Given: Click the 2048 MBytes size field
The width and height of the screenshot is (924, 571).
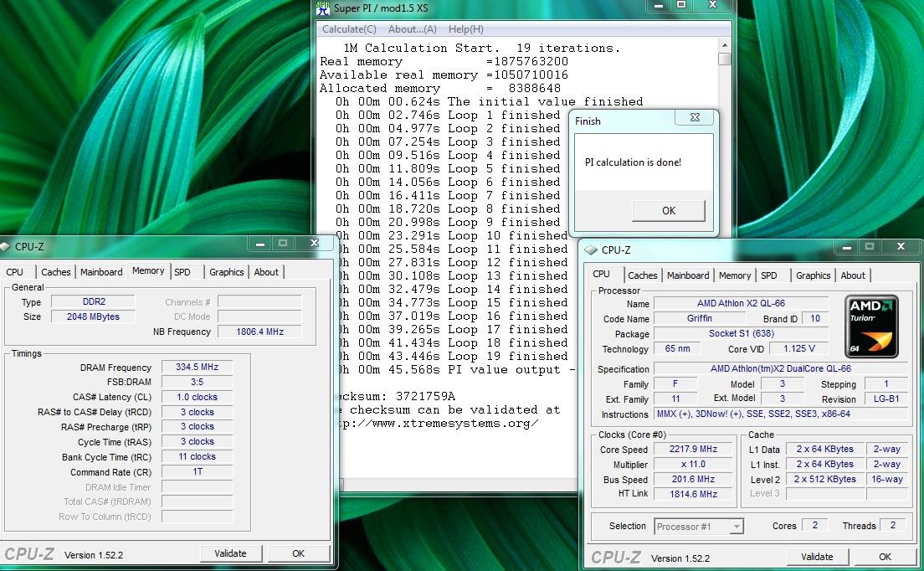Looking at the screenshot, I should pos(93,316).
